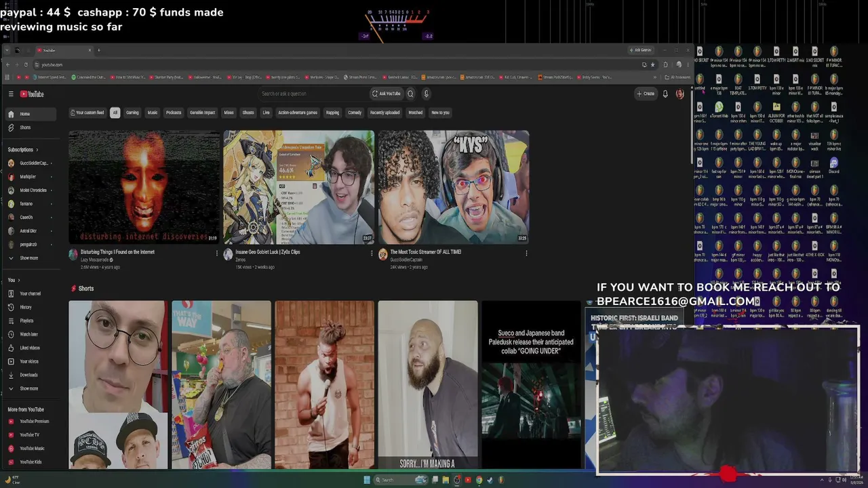Click the YouTube search input field
The width and height of the screenshot is (868, 488).
tap(313, 94)
